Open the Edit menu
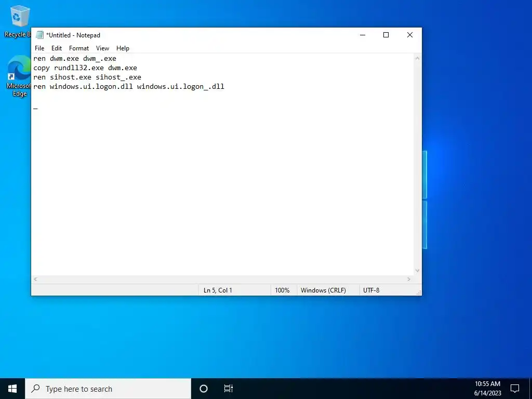This screenshot has width=532, height=399. coord(56,48)
